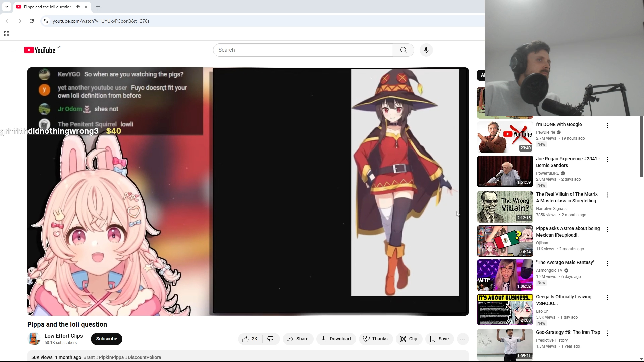Viewport: 644px width, 362px height.
Task: Start voice search with microphone icon
Action: click(426, 50)
